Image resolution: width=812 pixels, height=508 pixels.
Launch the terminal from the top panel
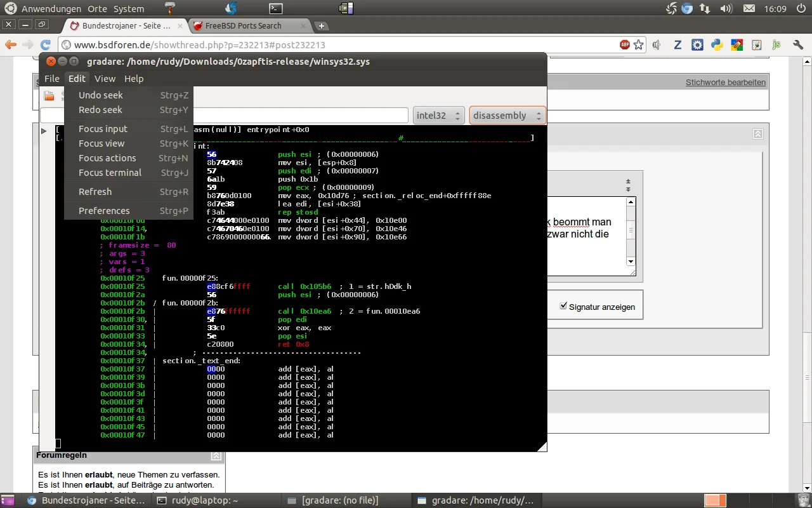pos(275,8)
